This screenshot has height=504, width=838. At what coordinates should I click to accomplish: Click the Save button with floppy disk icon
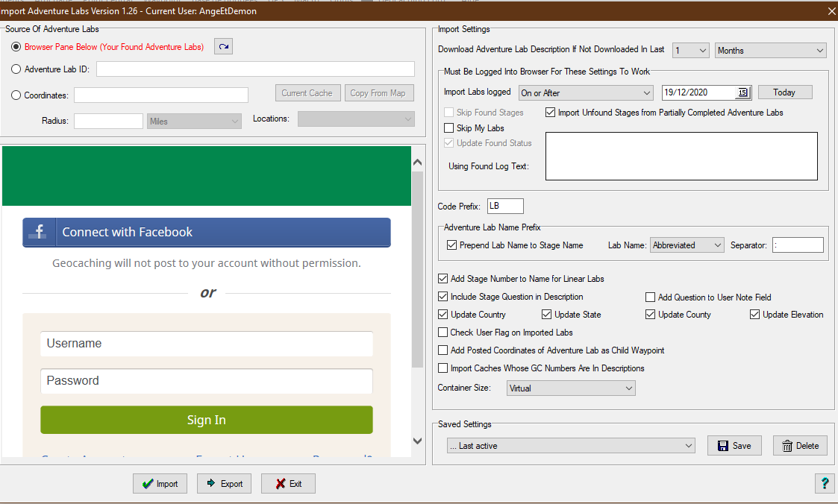tap(734, 446)
